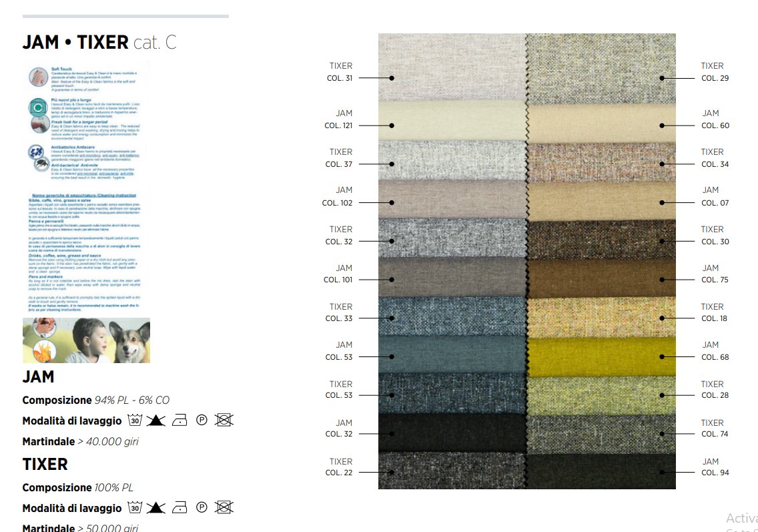Click the TIXER no tumble dry icon

coord(224,507)
